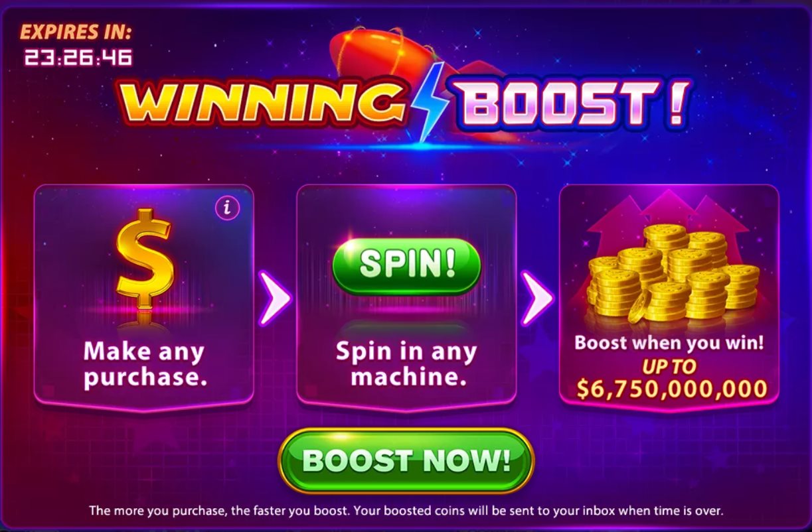Click the green SPIN! button
Screen dimensions: 812x532
(x=406, y=265)
